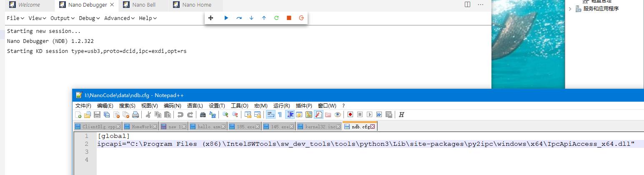Select the hello.asm document tab
The image size is (644, 175).
point(207,126)
